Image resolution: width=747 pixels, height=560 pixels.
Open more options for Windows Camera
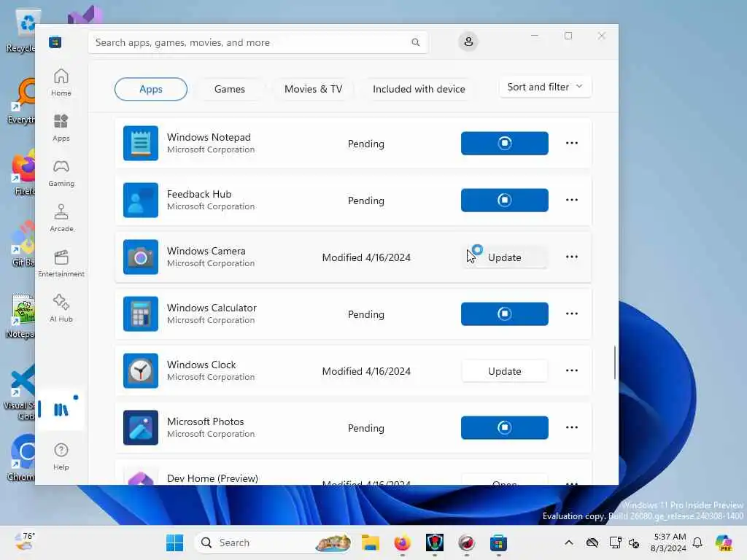572,257
